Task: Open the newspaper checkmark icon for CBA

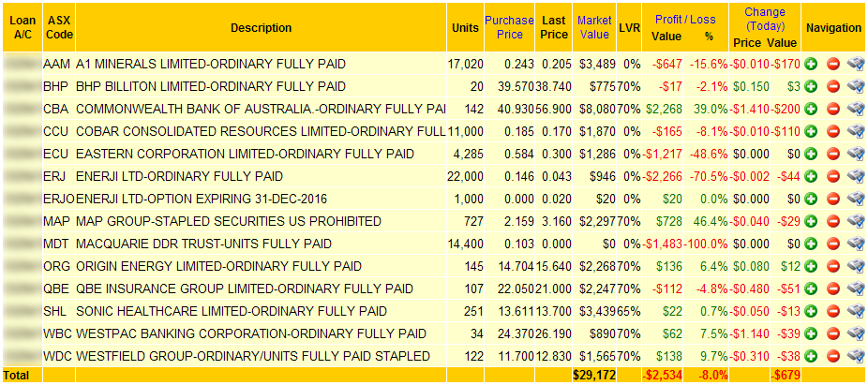Action: coord(856,109)
